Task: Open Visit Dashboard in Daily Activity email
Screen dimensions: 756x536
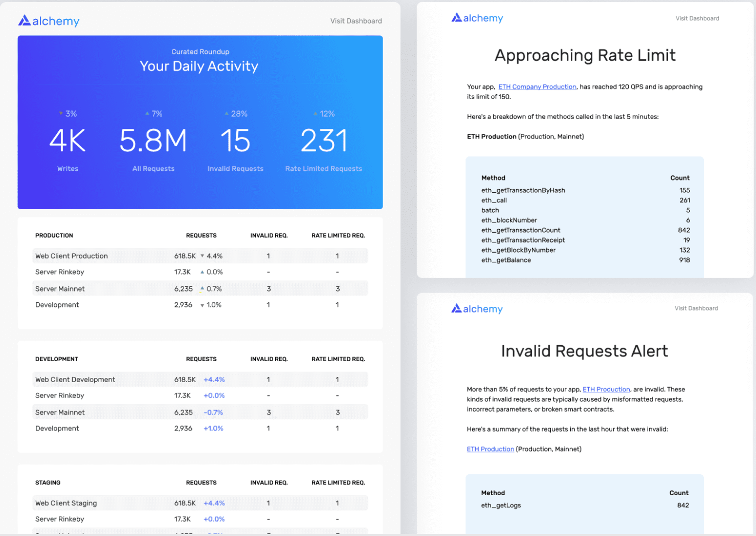Action: point(355,21)
